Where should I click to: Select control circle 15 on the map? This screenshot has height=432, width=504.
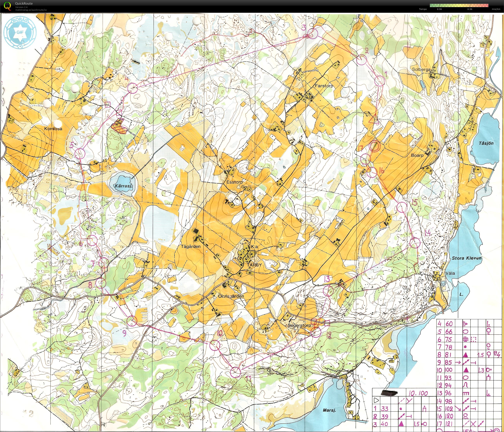tap(402, 207)
